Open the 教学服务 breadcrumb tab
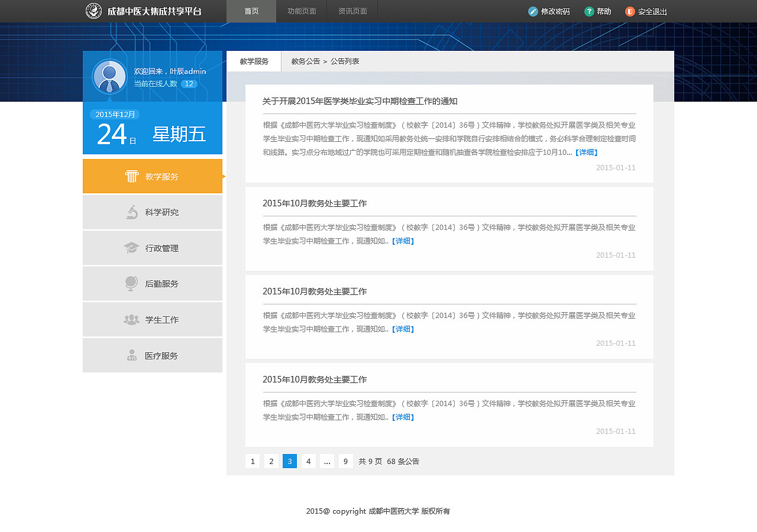This screenshot has height=532, width=757. 253,61
